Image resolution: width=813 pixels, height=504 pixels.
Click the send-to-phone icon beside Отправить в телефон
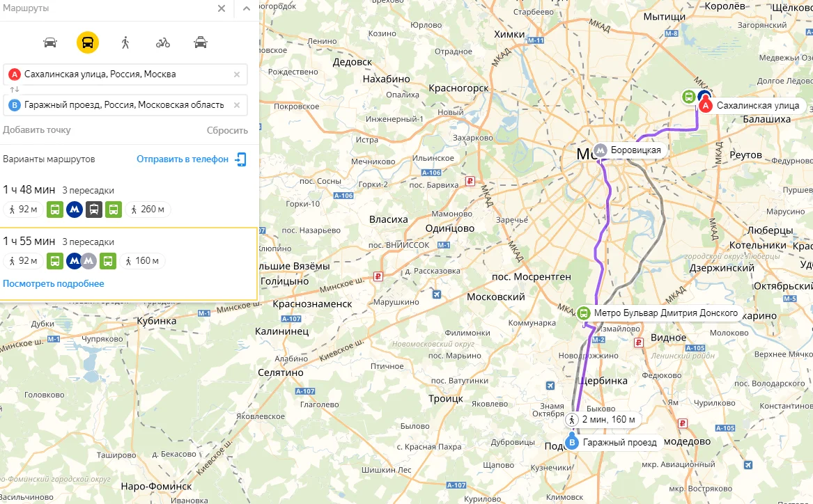point(240,159)
